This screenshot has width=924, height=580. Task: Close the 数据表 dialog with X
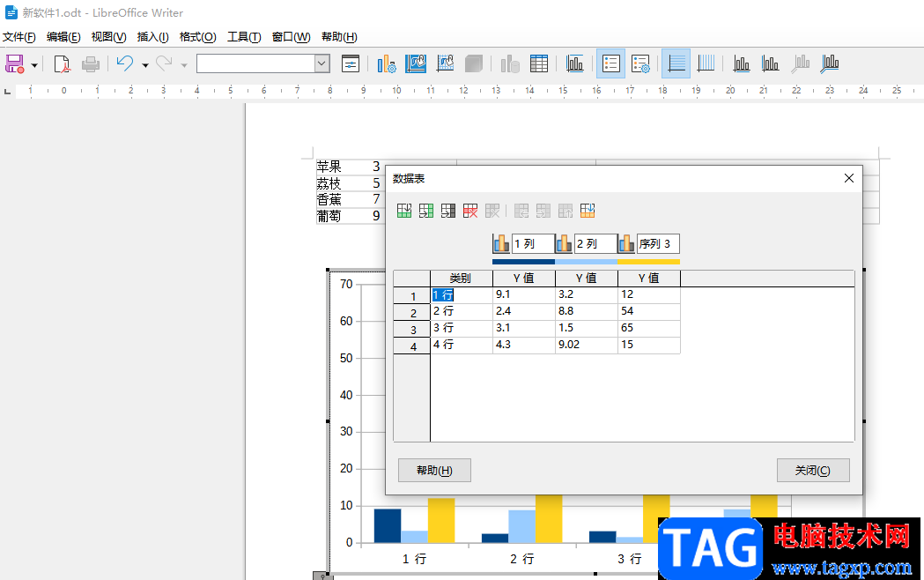pos(848,178)
